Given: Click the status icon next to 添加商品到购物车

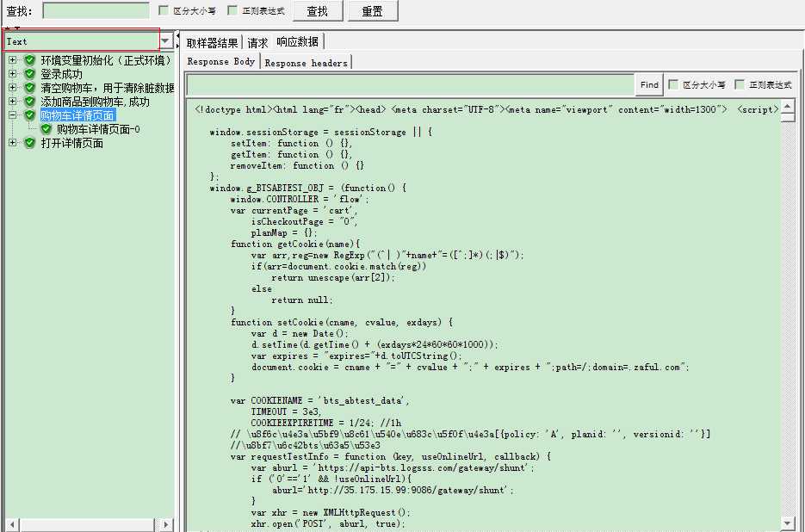Looking at the screenshot, I should 30,102.
